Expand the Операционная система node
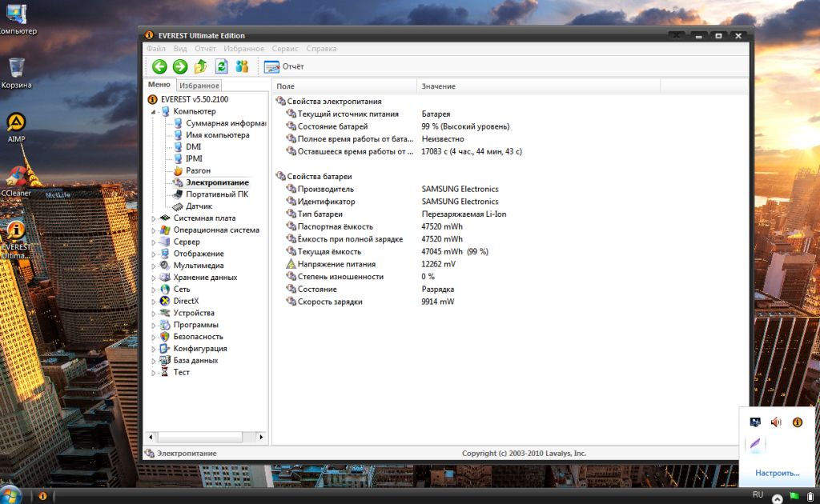Viewport: 820px width, 504px height. tap(154, 231)
